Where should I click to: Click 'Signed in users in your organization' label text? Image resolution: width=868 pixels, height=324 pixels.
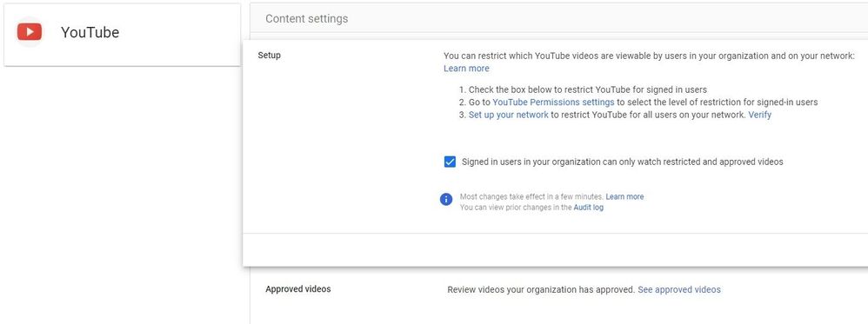[622, 162]
